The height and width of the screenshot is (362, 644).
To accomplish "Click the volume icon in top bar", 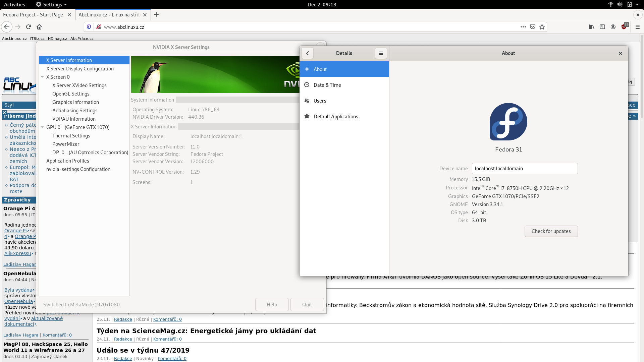I will 620,4.
